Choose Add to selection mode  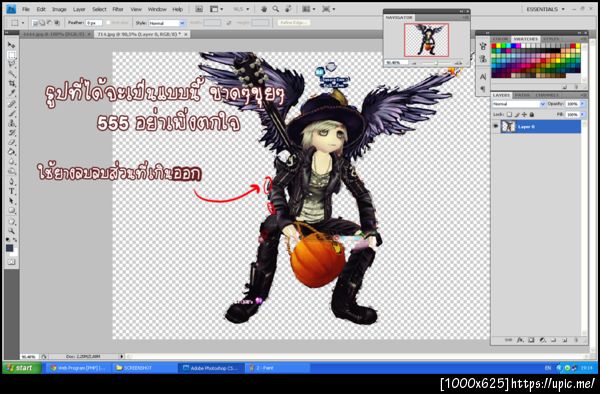42,23
